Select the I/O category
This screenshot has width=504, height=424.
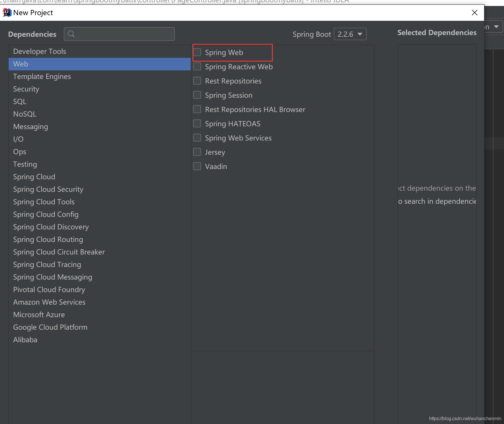coord(100,139)
